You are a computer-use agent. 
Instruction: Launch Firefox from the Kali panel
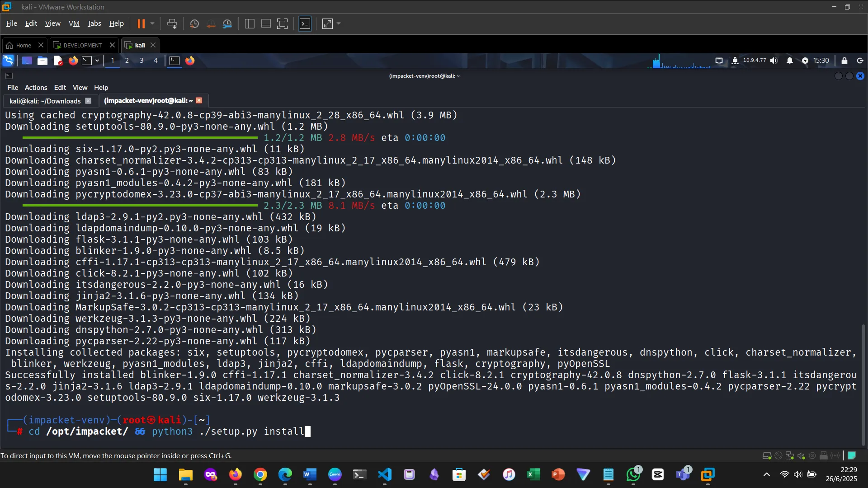click(73, 61)
